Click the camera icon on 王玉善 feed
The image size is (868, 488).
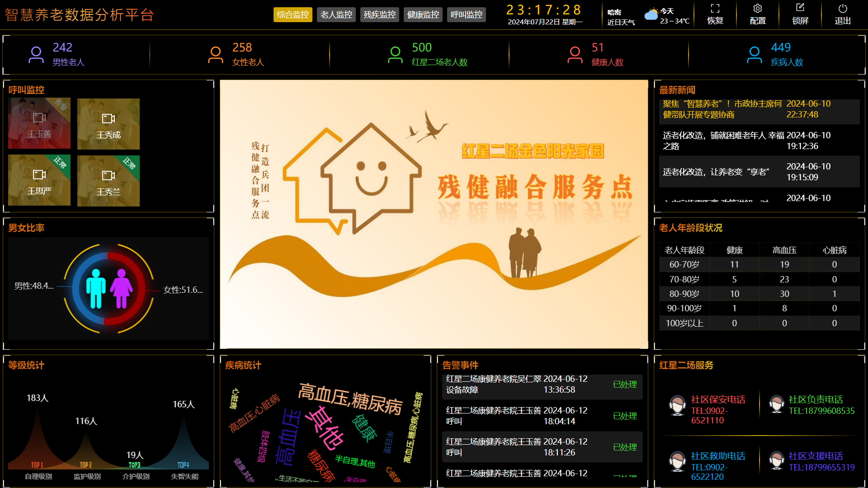coord(39,117)
